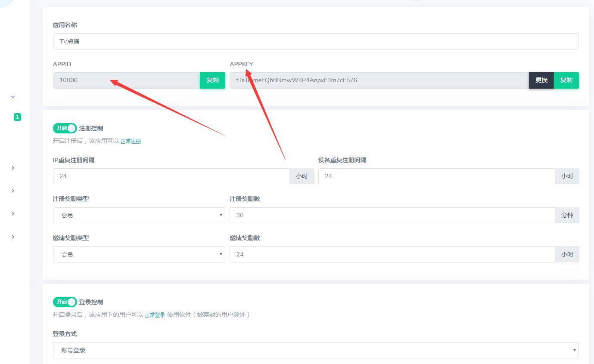Click the 更换 button to regenerate APPKEY
The width and height of the screenshot is (594, 364).
coord(541,80)
